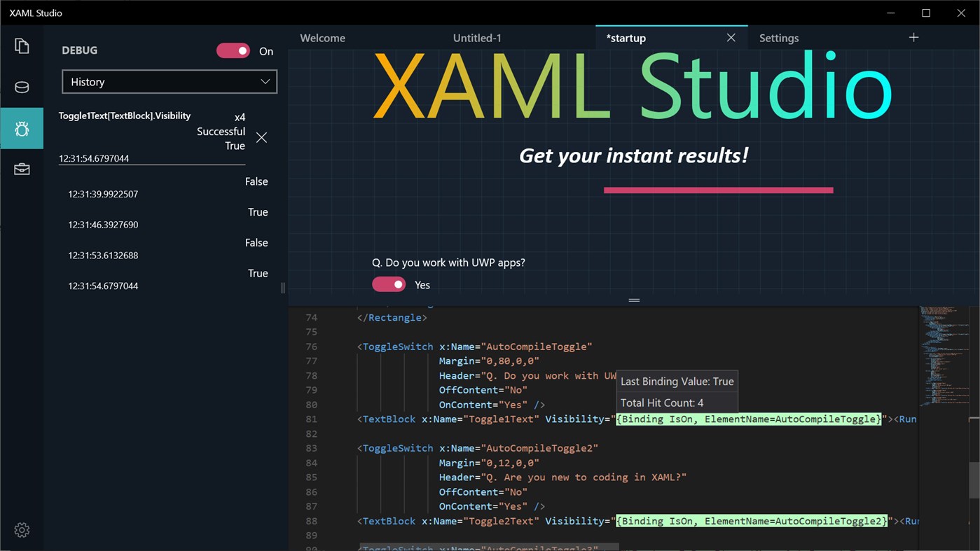Click the vertical debug panel splitter handle

click(x=283, y=288)
